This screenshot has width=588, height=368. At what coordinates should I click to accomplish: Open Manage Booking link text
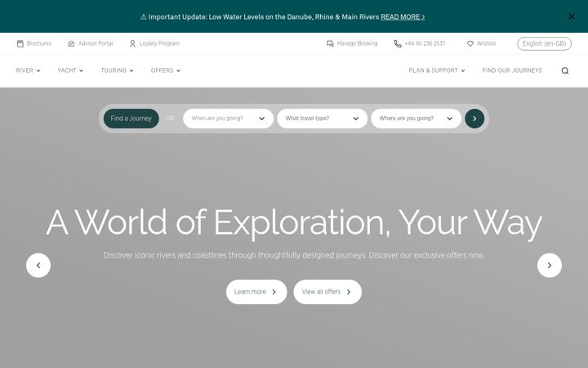357,43
